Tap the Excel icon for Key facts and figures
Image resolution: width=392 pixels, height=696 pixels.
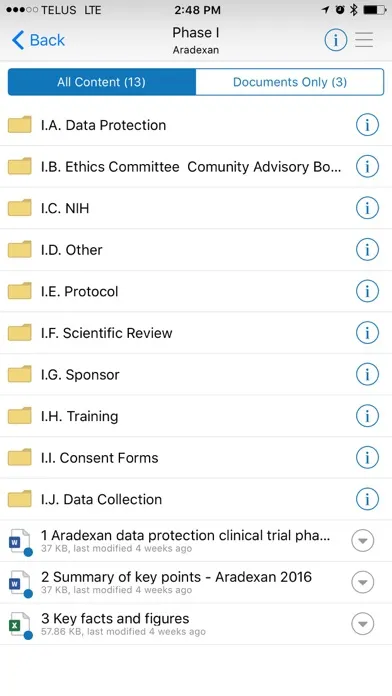(x=20, y=626)
